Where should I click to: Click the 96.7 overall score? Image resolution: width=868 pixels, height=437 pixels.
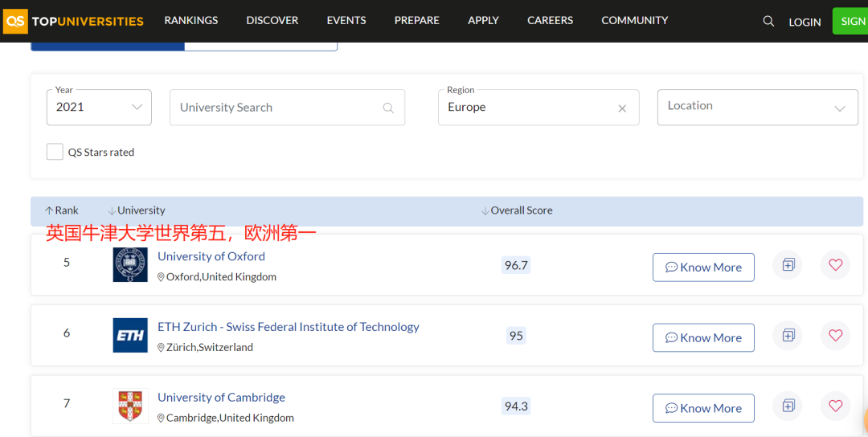point(516,265)
